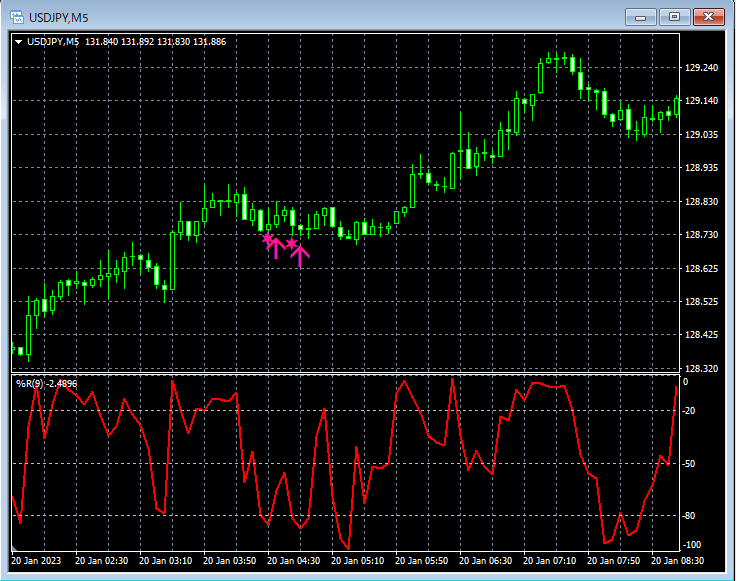Click the 20 Jan 05:10 time label
Image resolution: width=737 pixels, height=581 pixels.
(357, 561)
